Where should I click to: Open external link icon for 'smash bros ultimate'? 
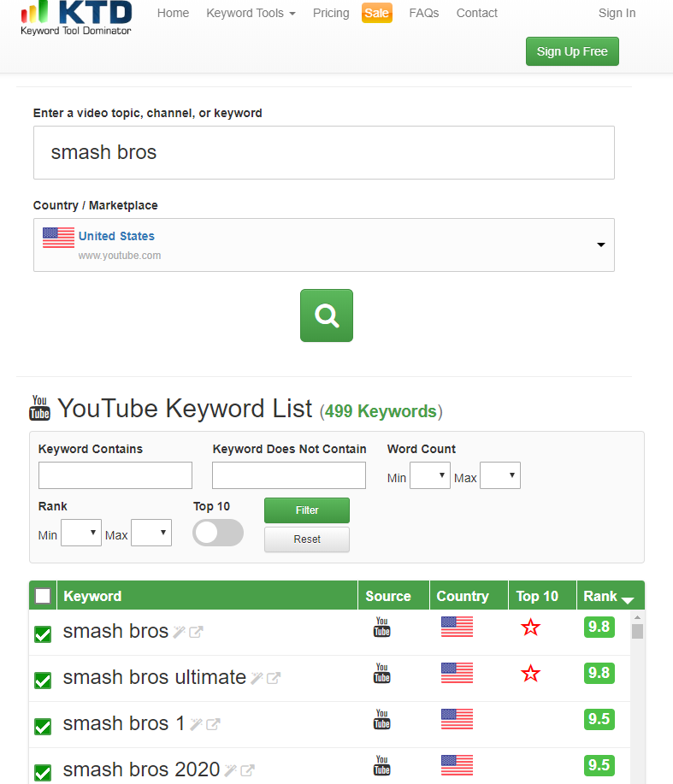[x=274, y=678]
